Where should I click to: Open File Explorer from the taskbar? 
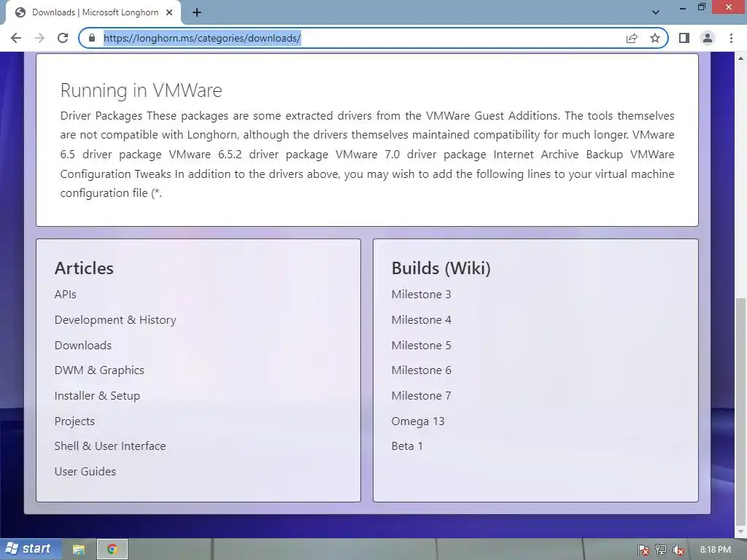point(79,550)
